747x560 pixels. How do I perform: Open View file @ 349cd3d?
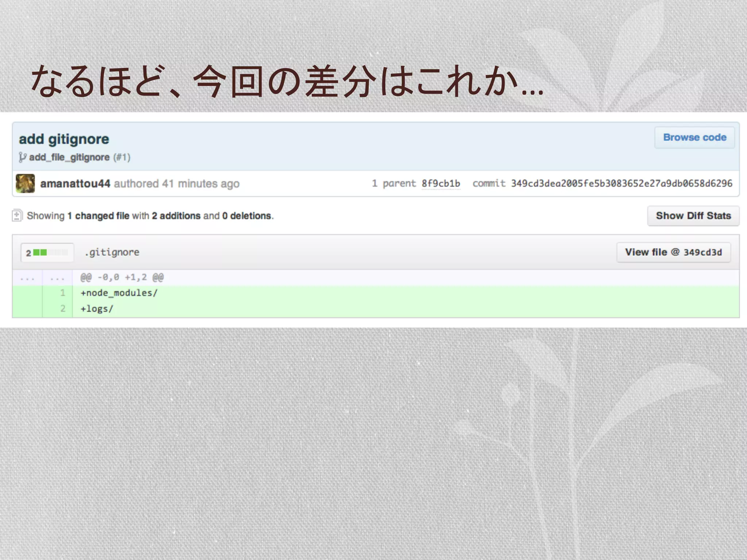(673, 252)
